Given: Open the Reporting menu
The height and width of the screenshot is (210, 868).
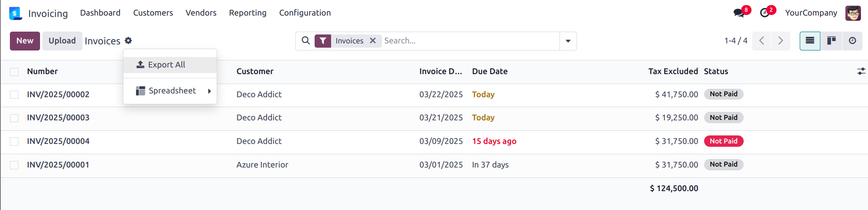Looking at the screenshot, I should point(248,13).
